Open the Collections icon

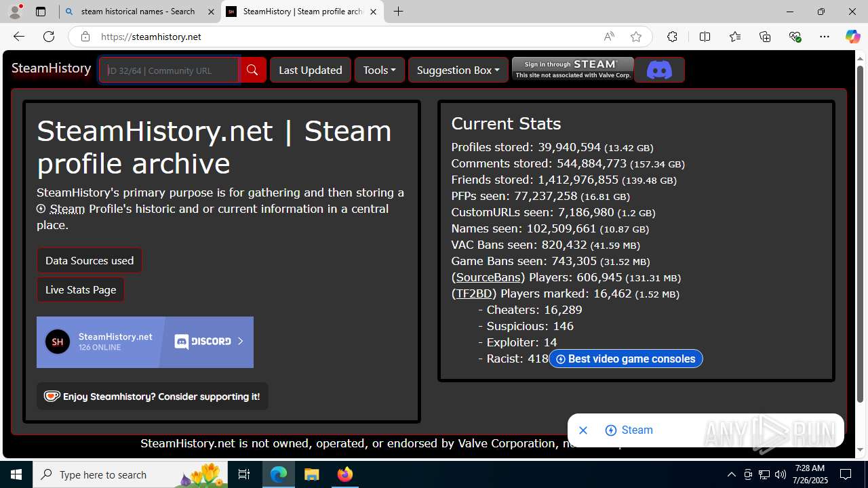tap(765, 37)
